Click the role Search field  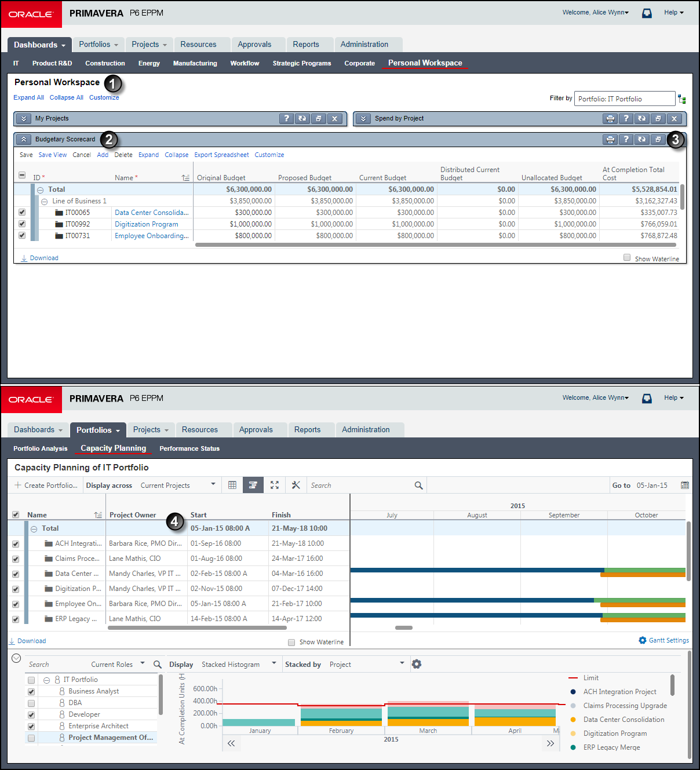tap(56, 665)
